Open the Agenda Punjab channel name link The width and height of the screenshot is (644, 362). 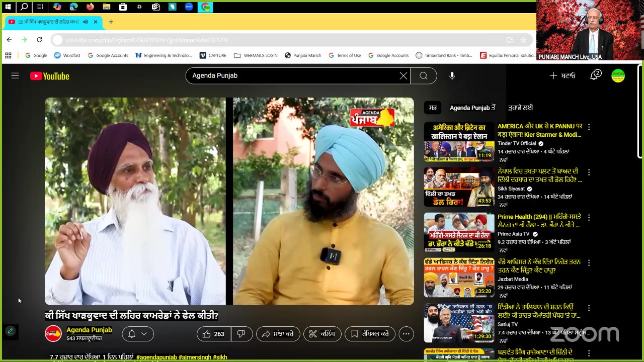tap(89, 330)
